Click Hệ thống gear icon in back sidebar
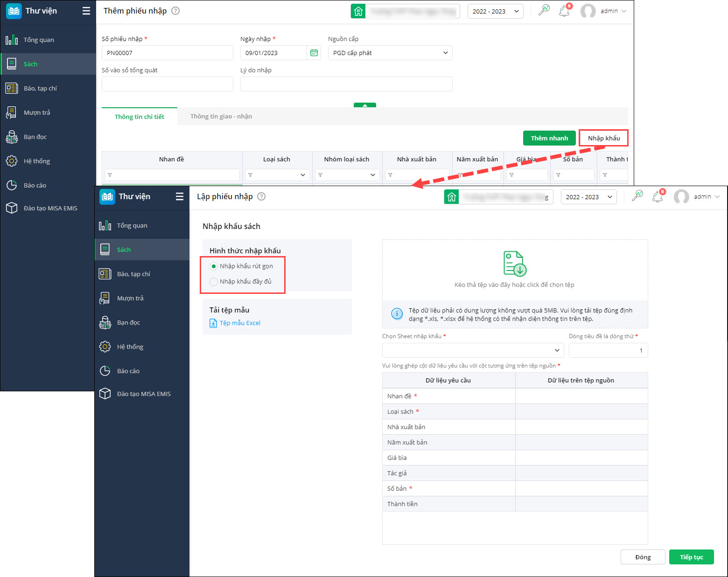The width and height of the screenshot is (728, 577). tap(12, 161)
